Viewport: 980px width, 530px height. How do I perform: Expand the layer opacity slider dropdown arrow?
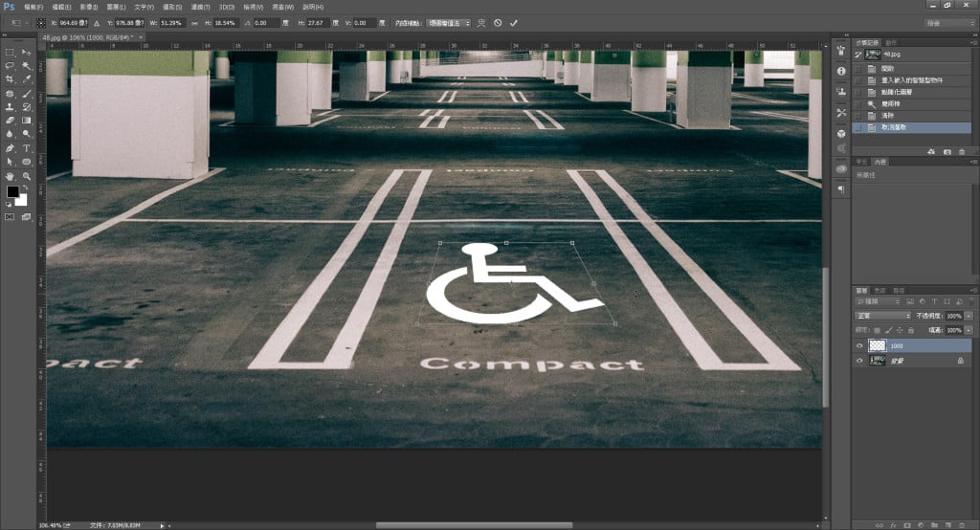point(969,315)
